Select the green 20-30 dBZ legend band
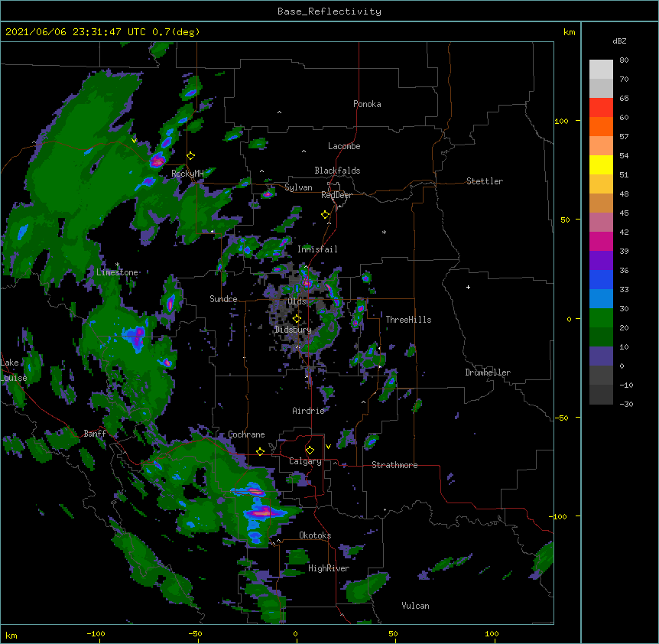The height and width of the screenshot is (644, 659). (x=601, y=318)
